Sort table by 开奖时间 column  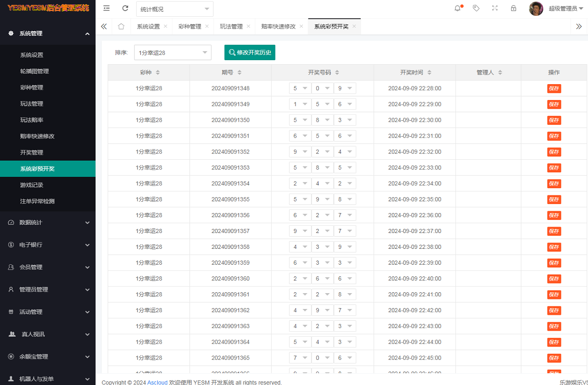[429, 72]
